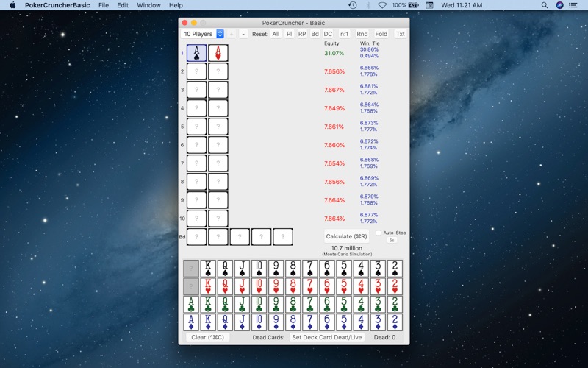The image size is (588, 368).
Task: Click Reset All button
Action: tap(276, 34)
